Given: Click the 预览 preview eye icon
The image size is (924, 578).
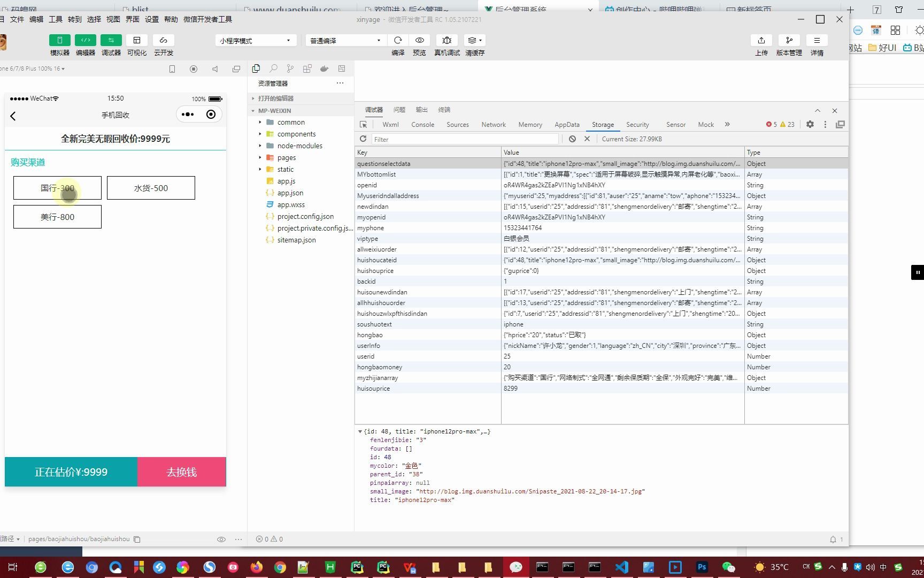Looking at the screenshot, I should click(x=420, y=40).
